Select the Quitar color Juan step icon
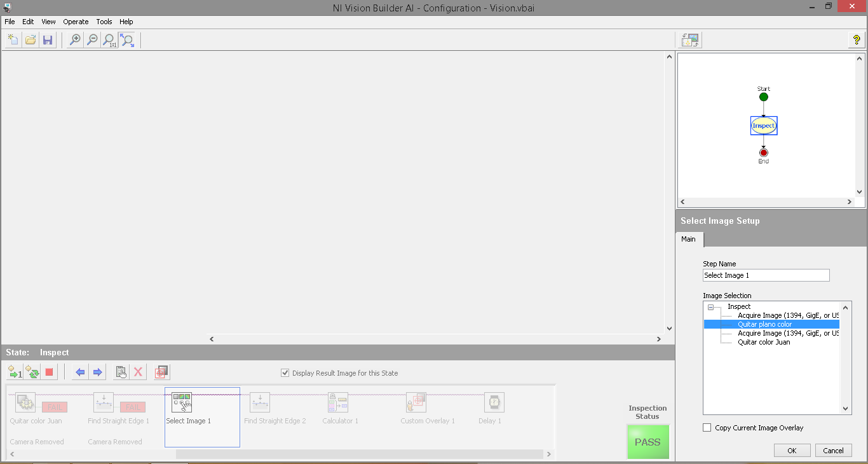 pyautogui.click(x=25, y=402)
